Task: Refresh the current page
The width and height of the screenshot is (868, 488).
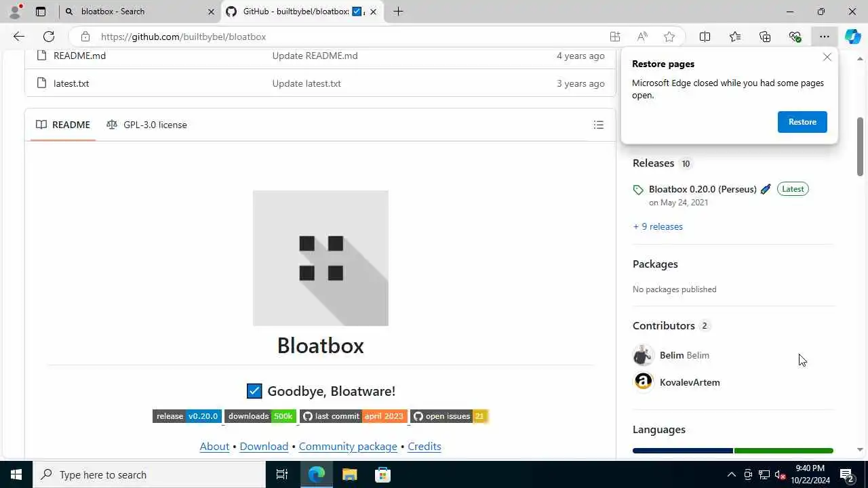Action: (49, 37)
